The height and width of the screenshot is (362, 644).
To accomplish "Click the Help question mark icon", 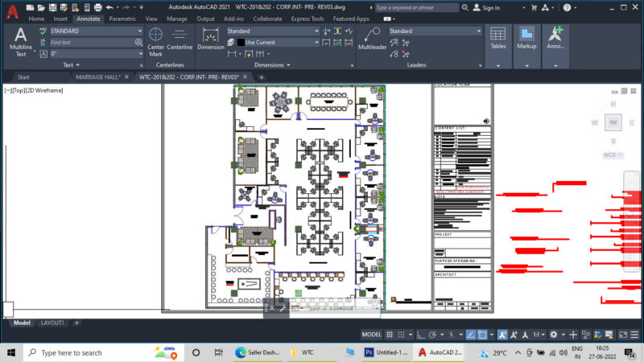I will click(567, 7).
